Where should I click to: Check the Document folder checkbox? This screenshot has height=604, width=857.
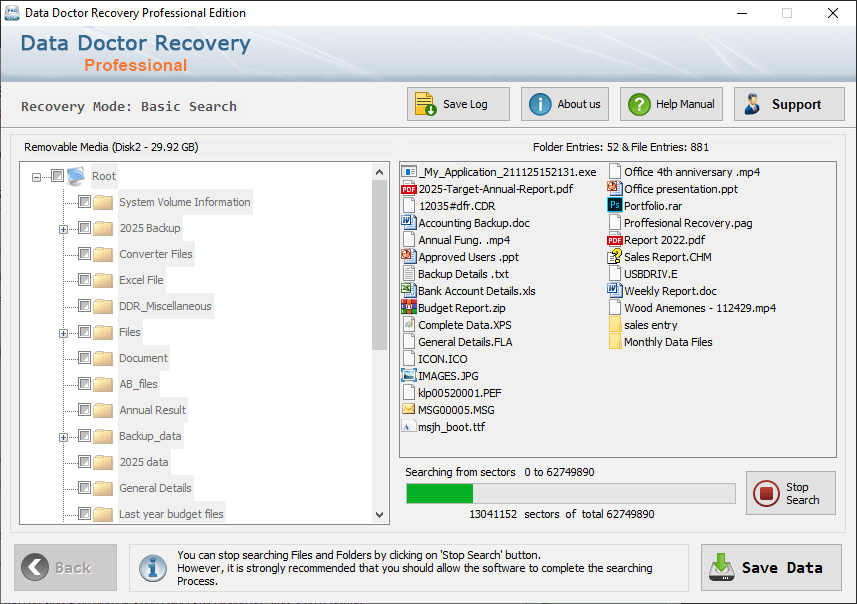click(84, 357)
